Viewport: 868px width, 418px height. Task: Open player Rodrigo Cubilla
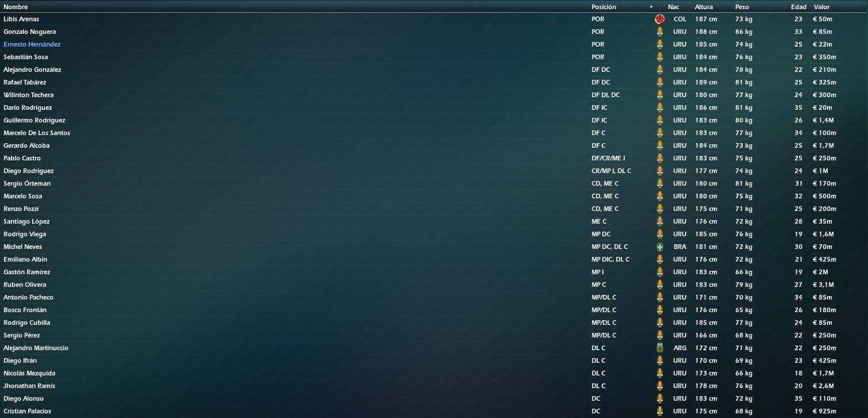pyautogui.click(x=26, y=323)
